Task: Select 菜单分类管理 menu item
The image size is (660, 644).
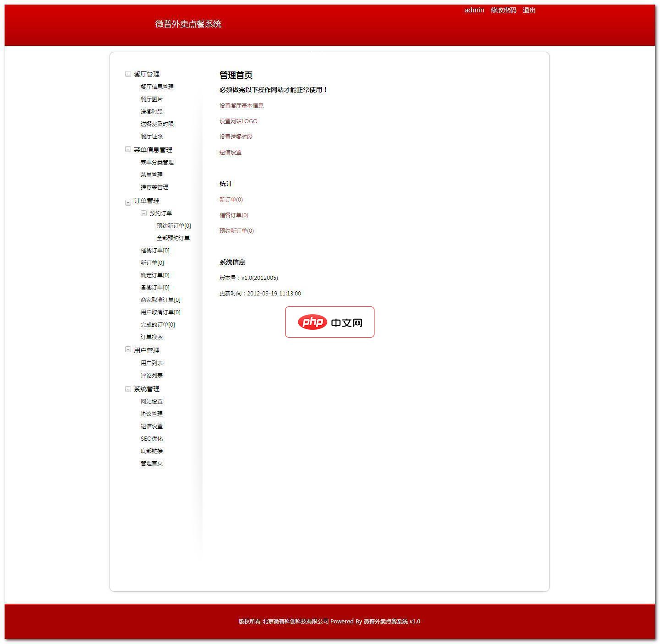Action: [157, 162]
